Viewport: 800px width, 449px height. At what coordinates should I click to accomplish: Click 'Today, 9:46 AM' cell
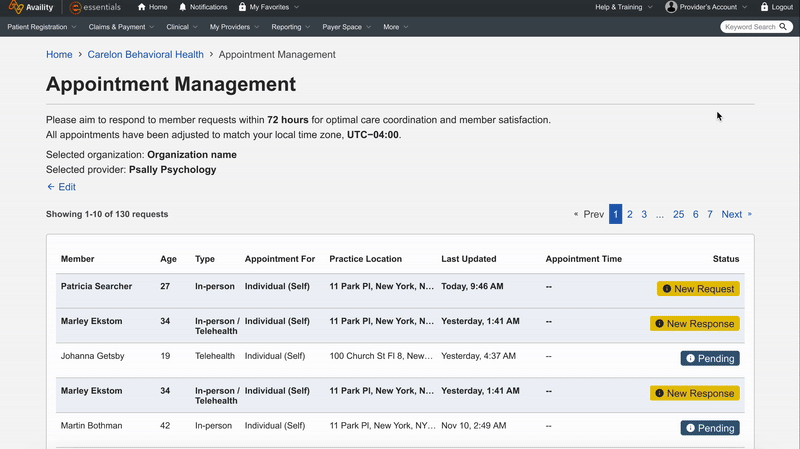[x=472, y=286]
